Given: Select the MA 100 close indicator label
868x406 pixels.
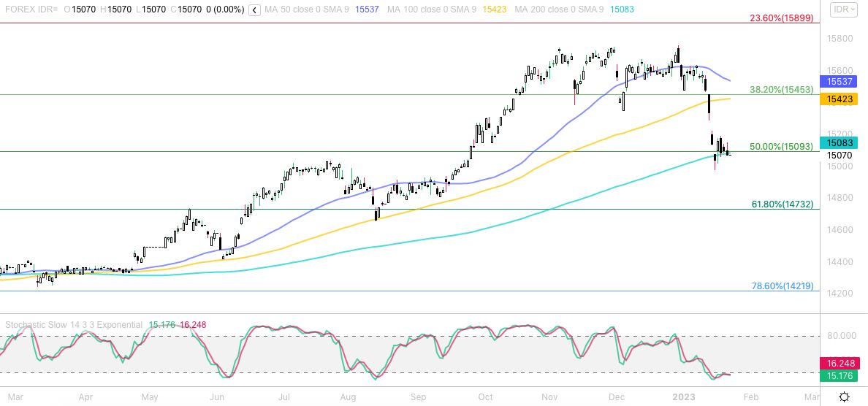Looking at the screenshot, I should (432, 9).
